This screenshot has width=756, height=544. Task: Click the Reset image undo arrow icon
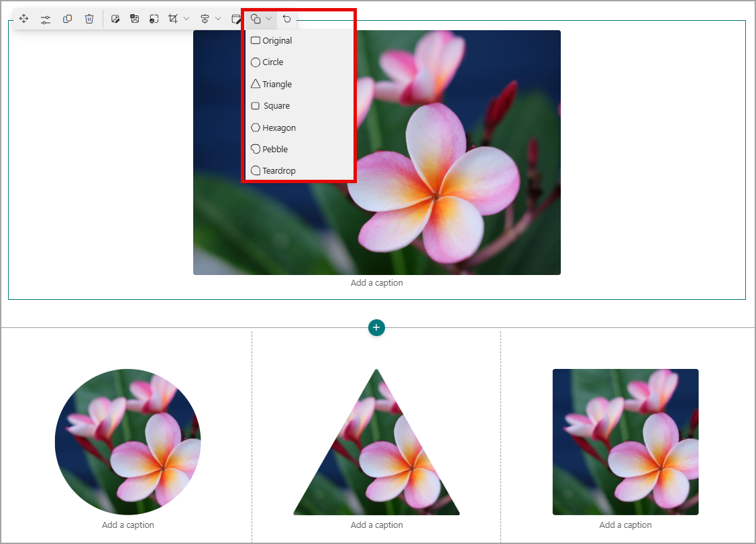click(x=287, y=19)
